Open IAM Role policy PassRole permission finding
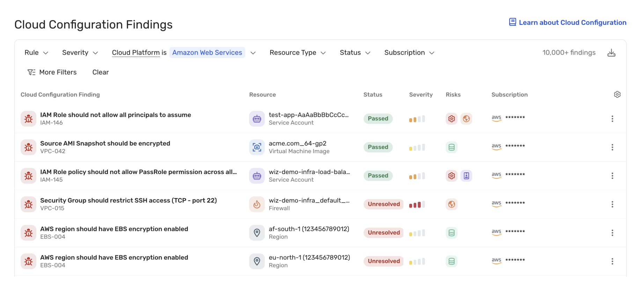Image resolution: width=644 pixels, height=288 pixels. click(x=139, y=172)
